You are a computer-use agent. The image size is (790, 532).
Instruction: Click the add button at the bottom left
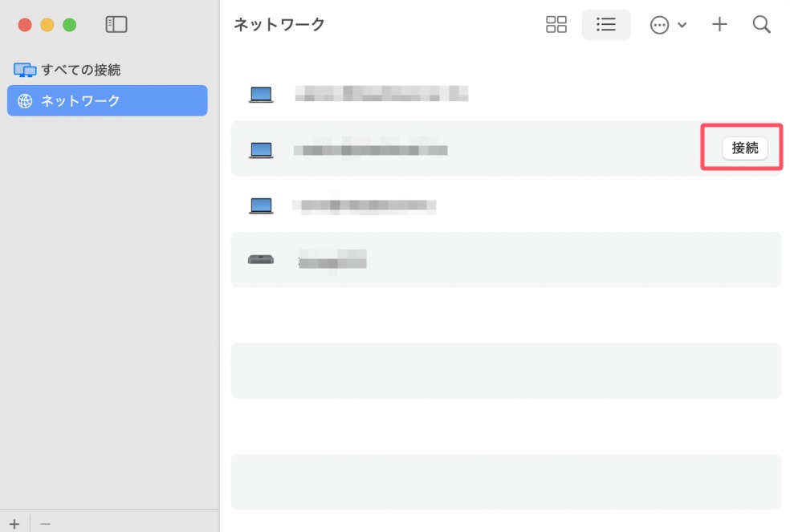click(x=14, y=522)
